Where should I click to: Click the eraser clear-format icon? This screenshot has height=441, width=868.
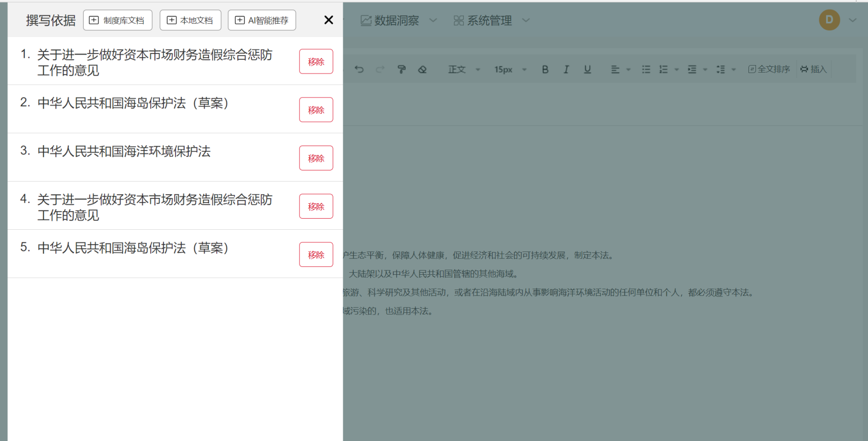tap(422, 69)
